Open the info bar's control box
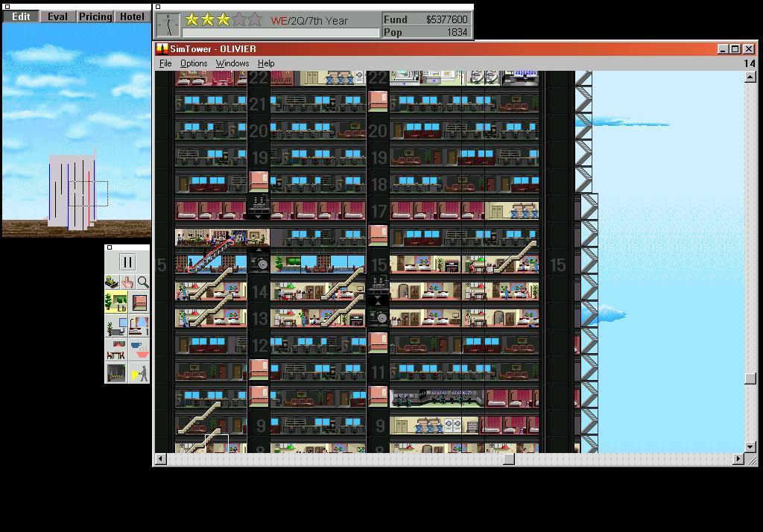 [158, 7]
